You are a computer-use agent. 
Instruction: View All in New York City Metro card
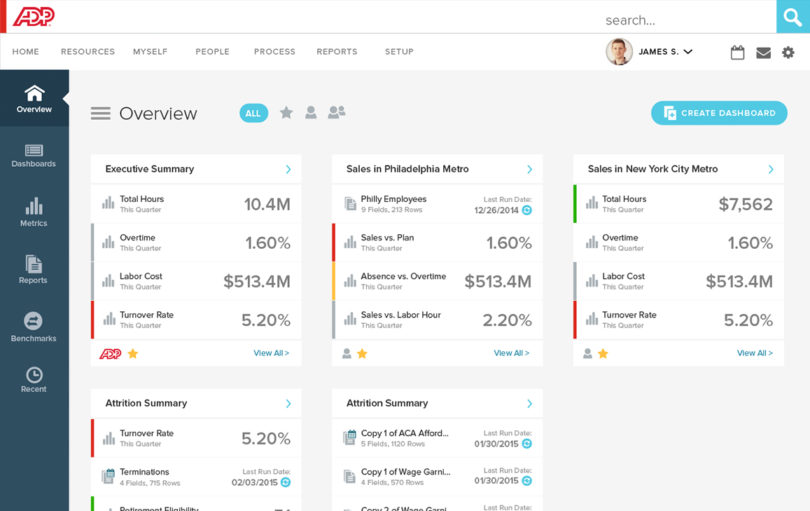point(755,353)
